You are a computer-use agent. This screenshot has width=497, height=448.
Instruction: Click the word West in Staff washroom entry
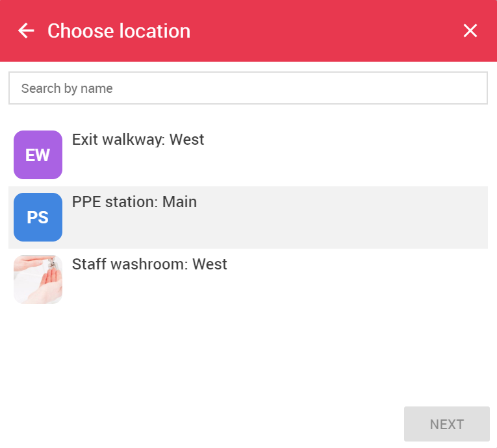(210, 264)
